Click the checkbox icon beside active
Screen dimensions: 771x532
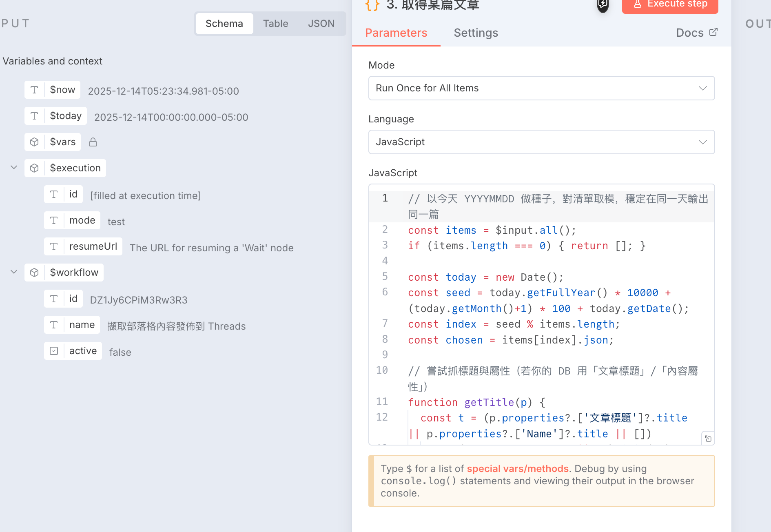point(54,351)
